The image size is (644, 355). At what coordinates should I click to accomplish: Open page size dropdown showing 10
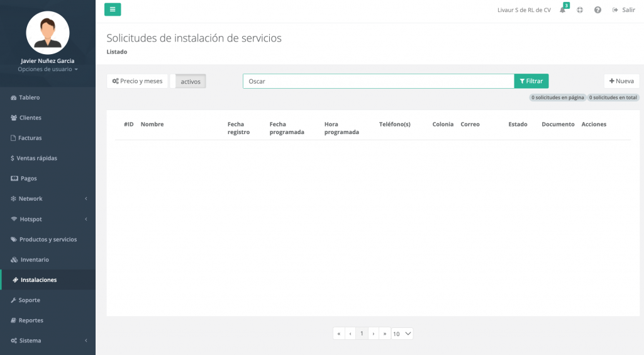[x=402, y=334]
